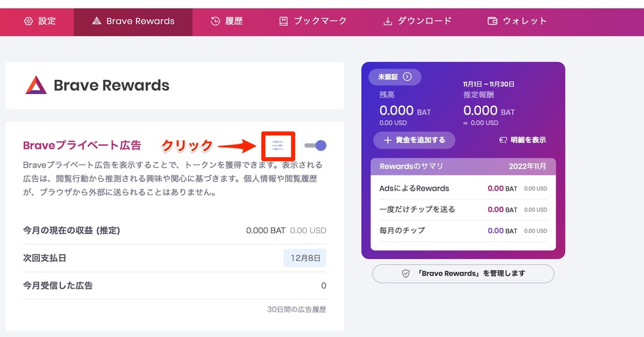Click the Brave Rewards triangle tab icon
The height and width of the screenshot is (337, 644).
(97, 21)
